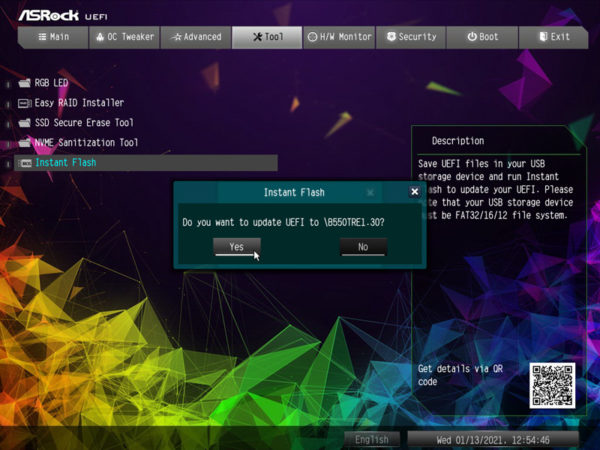This screenshot has height=450, width=600.
Task: Open the Security tab
Action: click(x=410, y=37)
